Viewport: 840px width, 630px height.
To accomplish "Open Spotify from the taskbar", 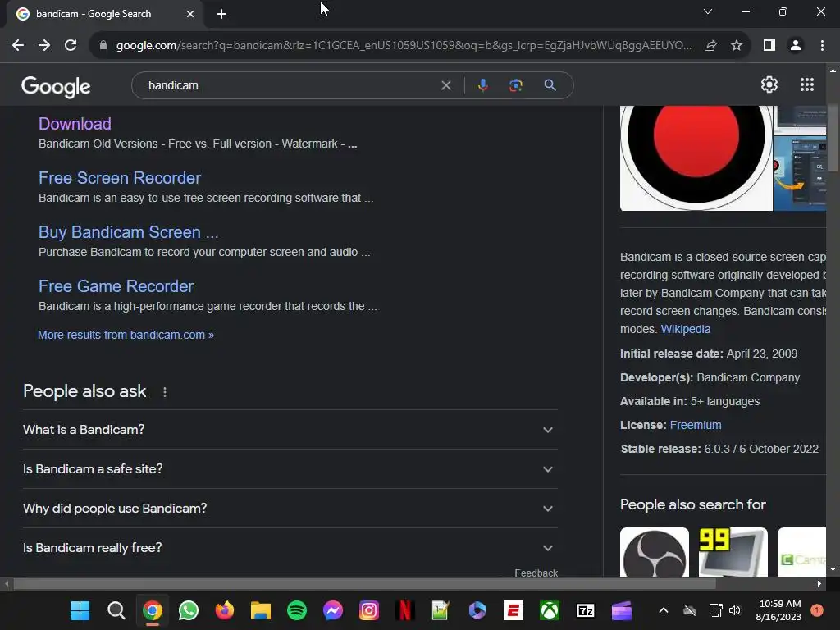I will (297, 610).
